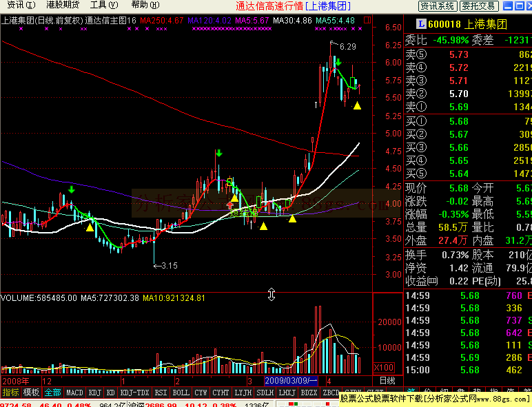532x407 pixels.
Task: Switch to the MACD indicator tab
Action: [74, 393]
